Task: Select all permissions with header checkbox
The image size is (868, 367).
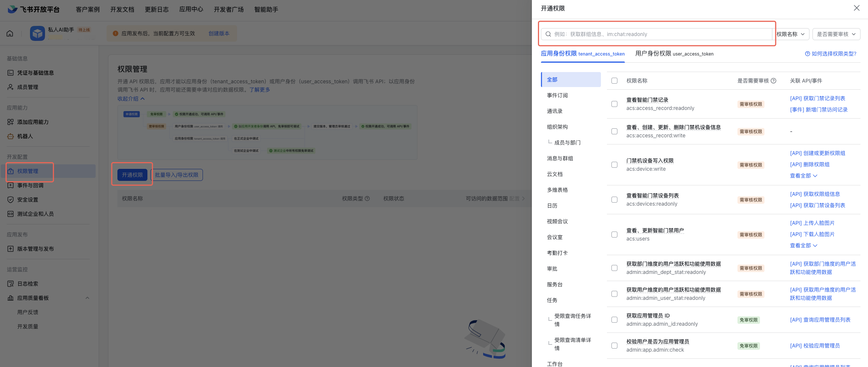Action: 614,81
